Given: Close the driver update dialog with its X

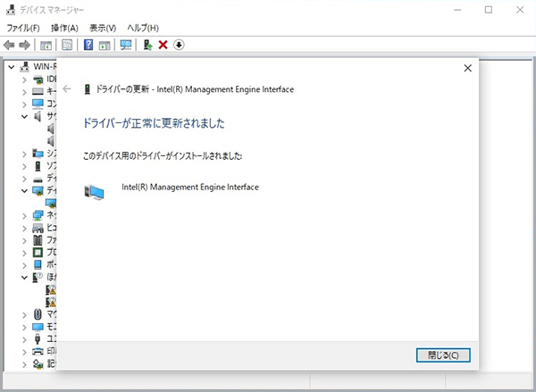Looking at the screenshot, I should (x=467, y=68).
